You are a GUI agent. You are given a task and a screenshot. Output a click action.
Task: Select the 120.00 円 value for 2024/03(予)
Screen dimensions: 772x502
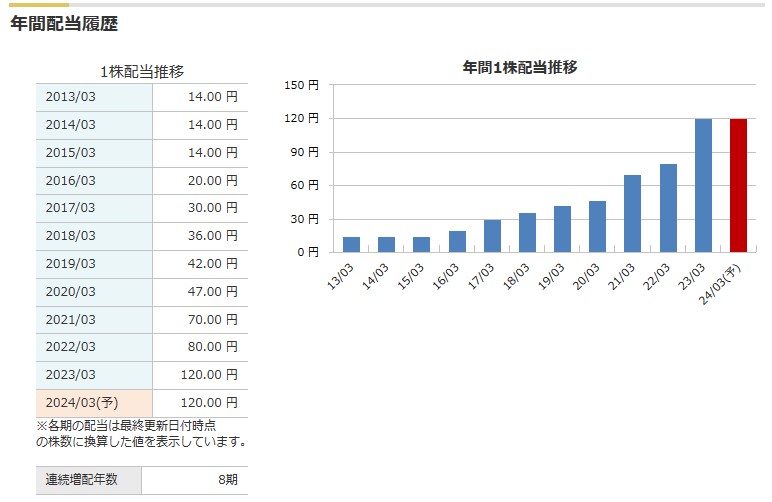[209, 403]
